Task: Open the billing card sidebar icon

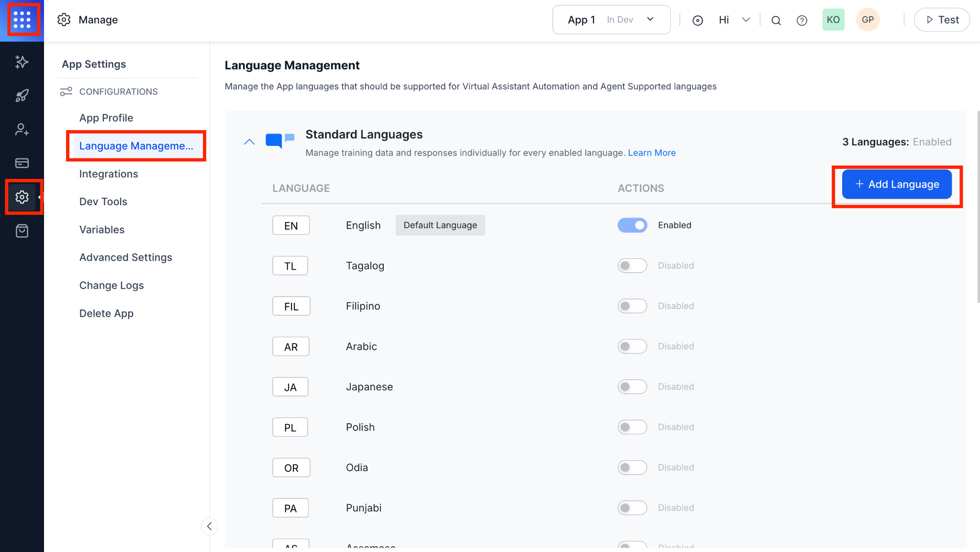Action: click(x=22, y=163)
